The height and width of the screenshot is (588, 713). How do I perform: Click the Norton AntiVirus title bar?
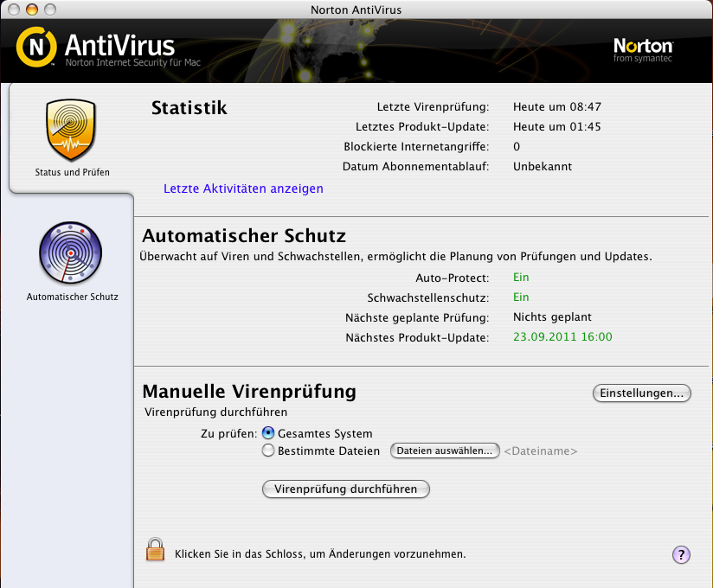click(x=356, y=10)
